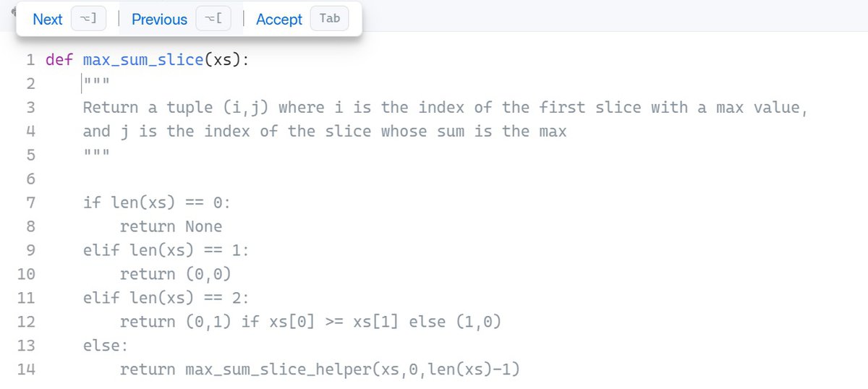
Task: Click the Option+] shortcut badge beside Next
Action: click(x=88, y=20)
